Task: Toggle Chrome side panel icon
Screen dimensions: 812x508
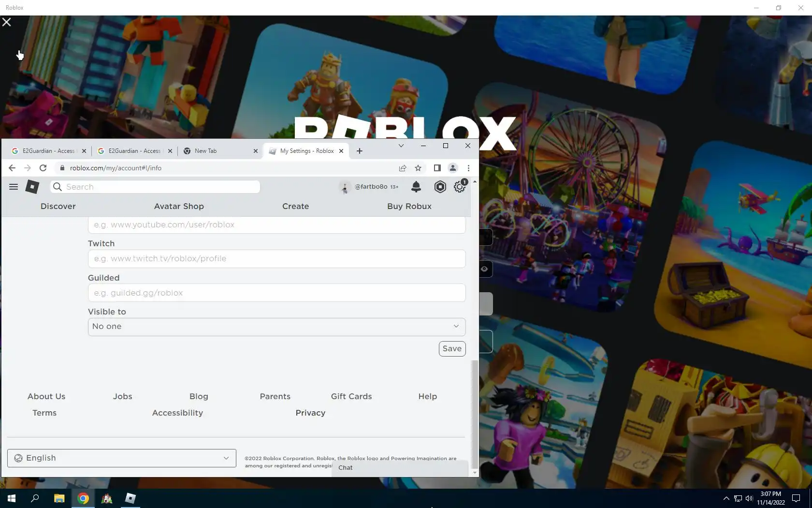Action: click(x=437, y=168)
